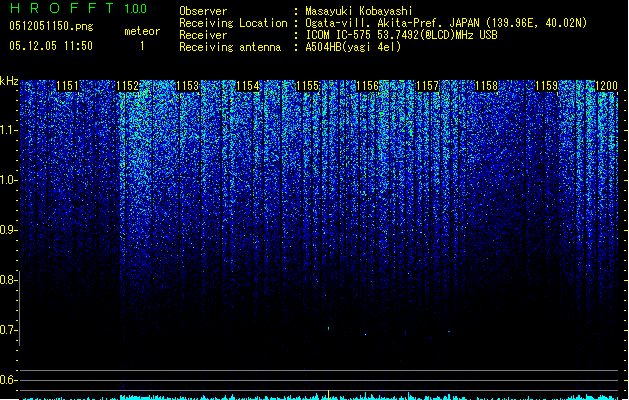The height and width of the screenshot is (400, 629).
Task: Click the 1154 time marker
Action: [248, 86]
